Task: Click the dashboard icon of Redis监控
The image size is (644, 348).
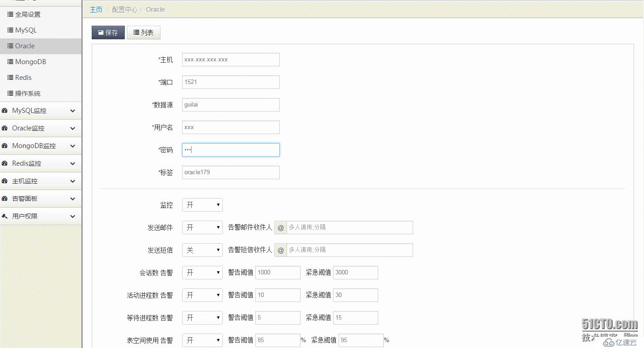Action: click(x=5, y=163)
